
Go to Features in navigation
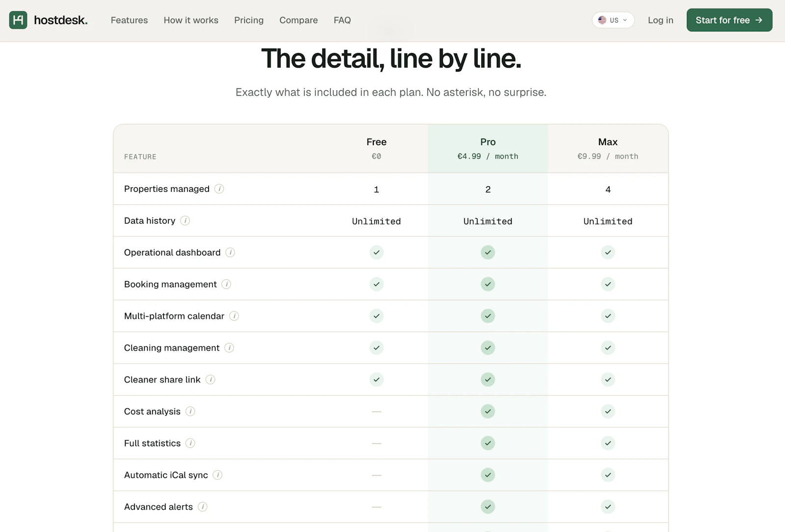(129, 20)
